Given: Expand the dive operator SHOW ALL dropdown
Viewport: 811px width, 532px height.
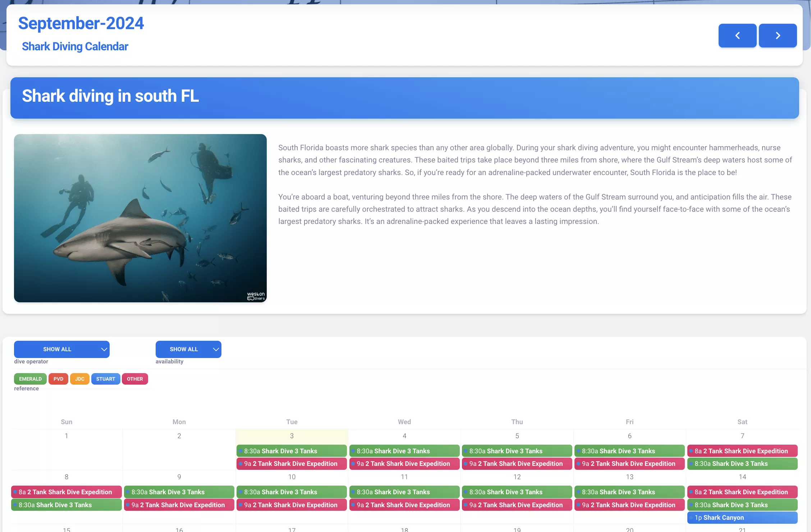Looking at the screenshot, I should [62, 349].
